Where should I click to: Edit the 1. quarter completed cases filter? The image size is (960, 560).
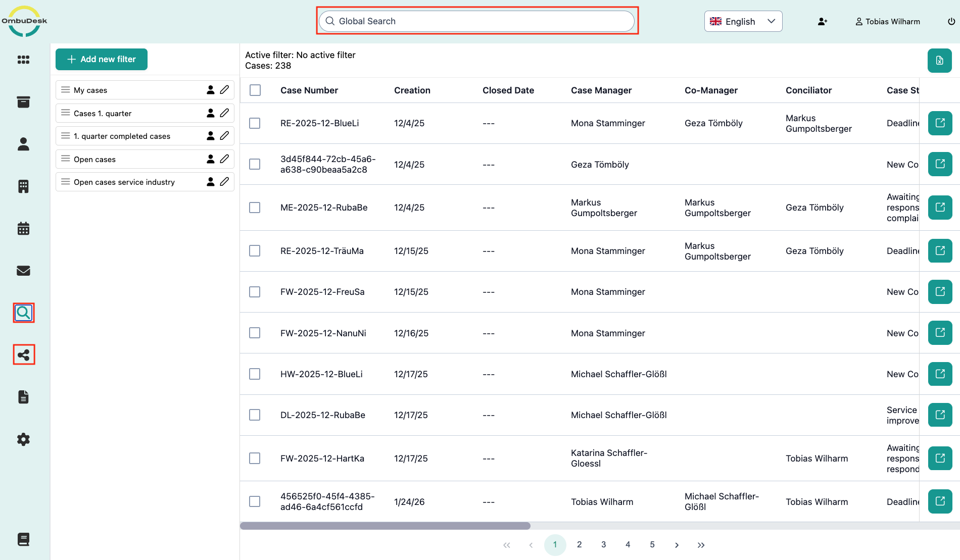[224, 136]
